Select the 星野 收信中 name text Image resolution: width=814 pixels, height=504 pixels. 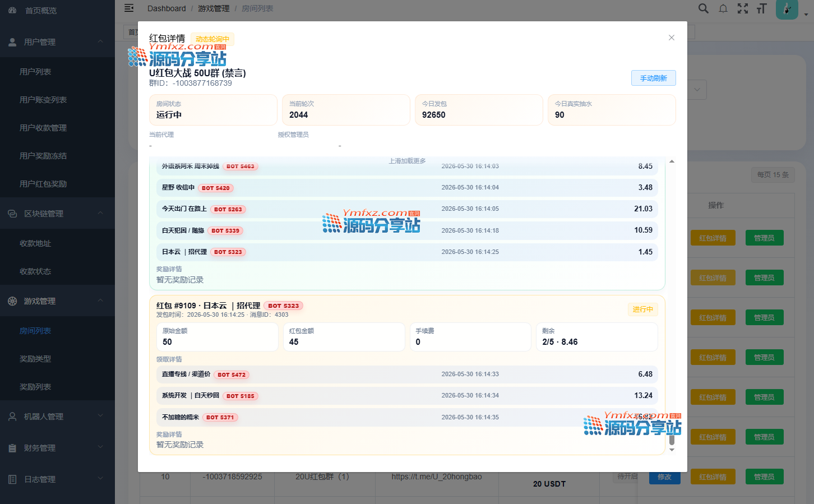(x=178, y=187)
